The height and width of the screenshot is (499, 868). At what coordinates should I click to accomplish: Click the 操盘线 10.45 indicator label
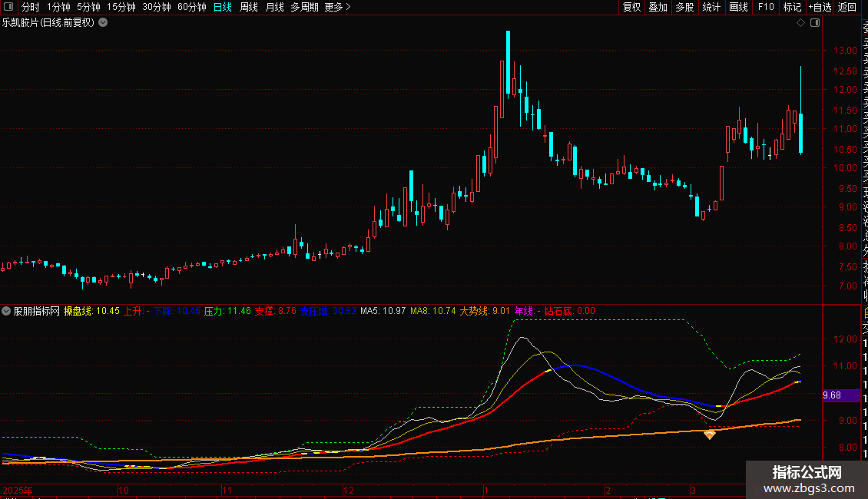[91, 311]
